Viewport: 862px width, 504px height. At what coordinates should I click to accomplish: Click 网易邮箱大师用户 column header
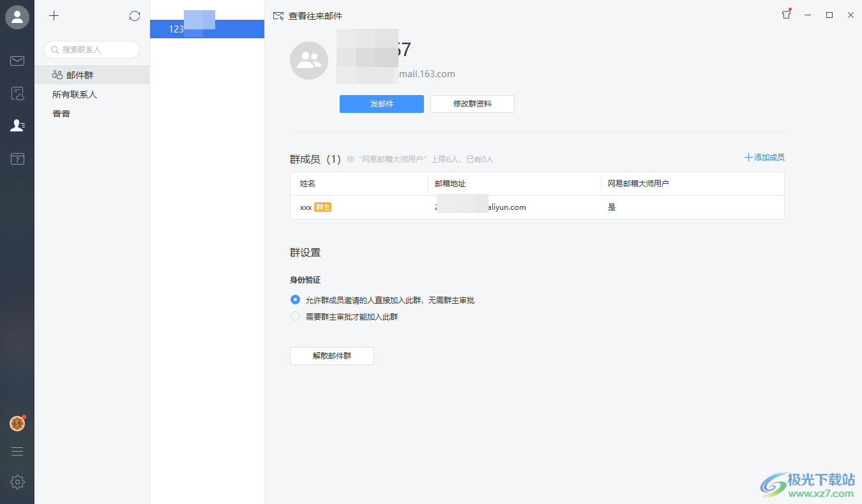(x=638, y=184)
